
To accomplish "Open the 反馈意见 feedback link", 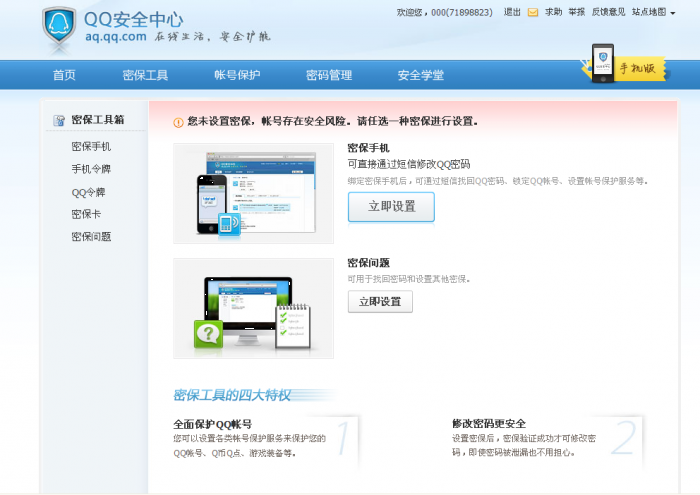I will [x=608, y=12].
